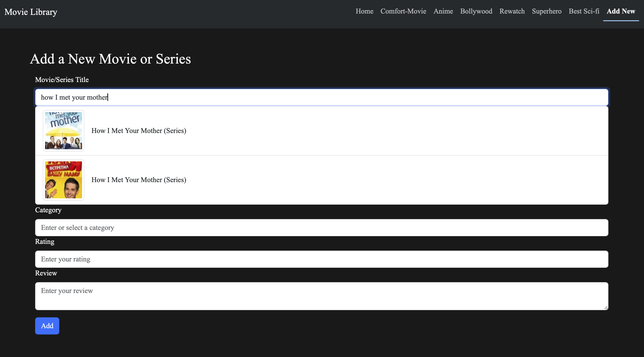Go to Best Sci-fi in navbar

click(x=584, y=11)
